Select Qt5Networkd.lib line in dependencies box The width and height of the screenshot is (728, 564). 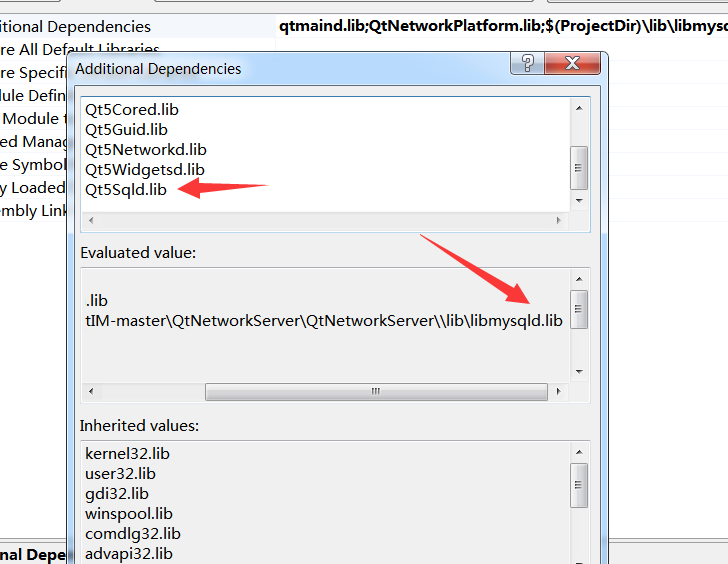click(146, 149)
